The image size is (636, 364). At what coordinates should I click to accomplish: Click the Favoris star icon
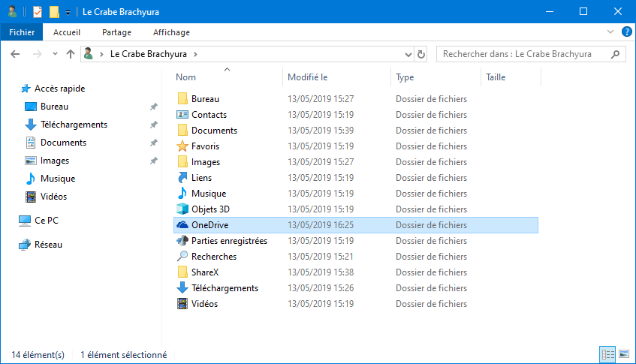click(x=182, y=146)
